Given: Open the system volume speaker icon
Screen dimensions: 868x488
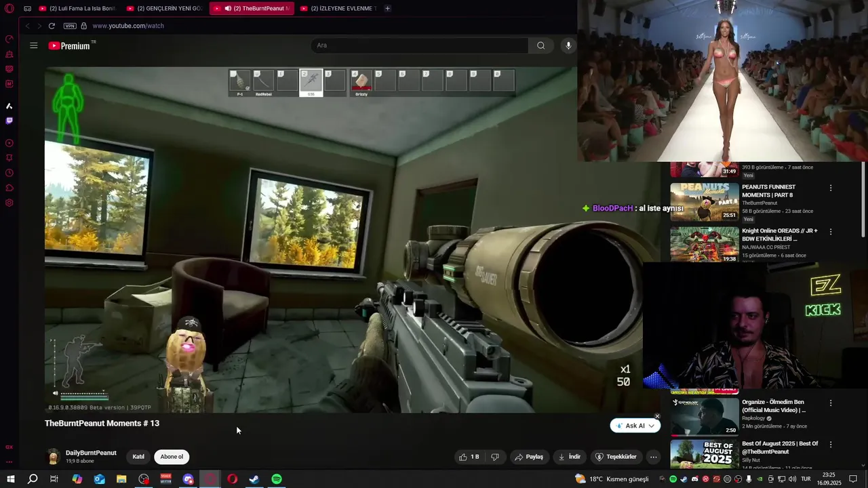Looking at the screenshot, I should point(792,479).
